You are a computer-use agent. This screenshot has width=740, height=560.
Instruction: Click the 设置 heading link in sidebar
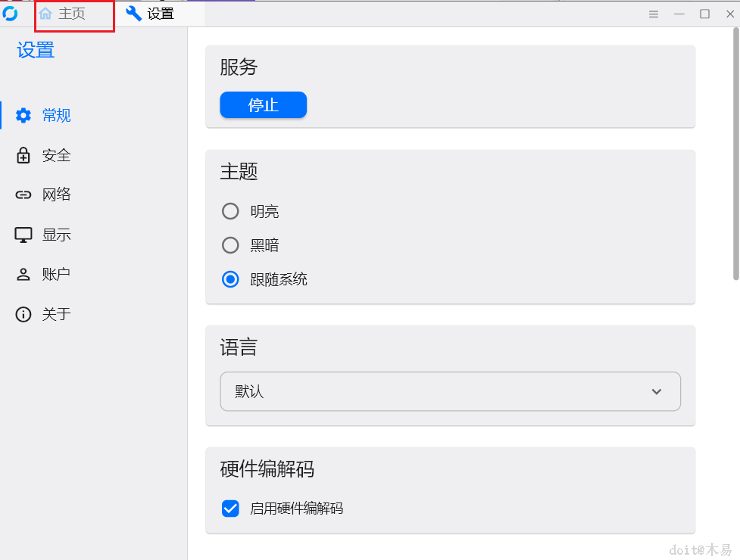click(x=34, y=49)
